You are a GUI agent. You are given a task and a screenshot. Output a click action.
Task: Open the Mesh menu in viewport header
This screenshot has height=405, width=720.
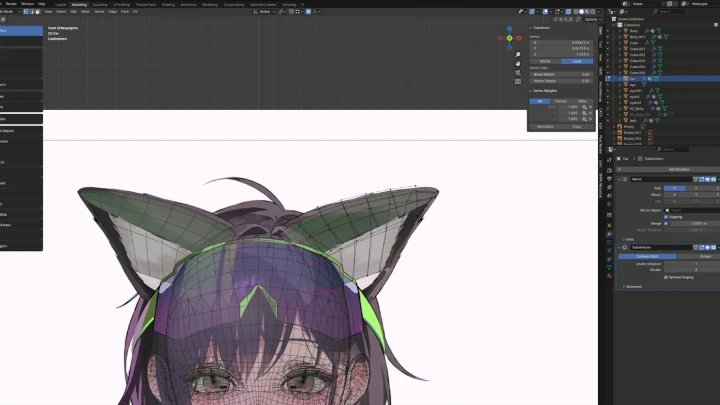(85, 11)
